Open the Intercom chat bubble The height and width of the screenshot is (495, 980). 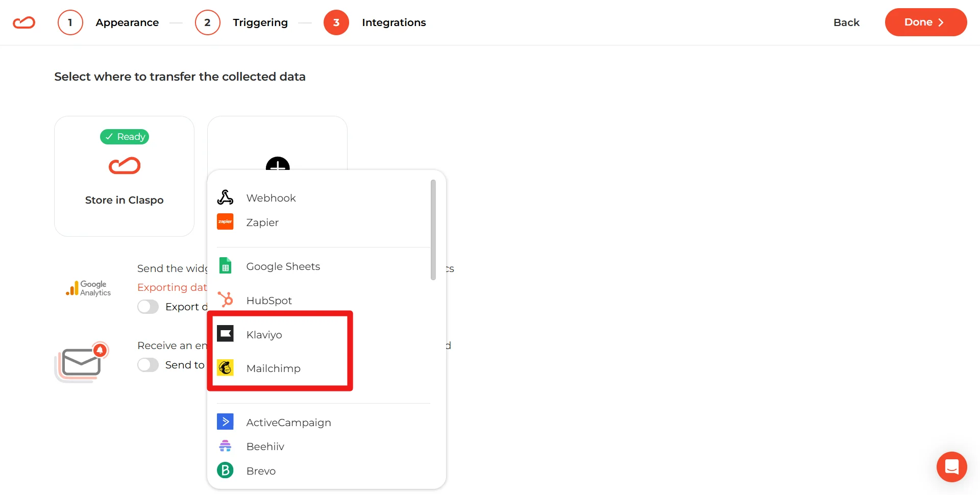951,467
